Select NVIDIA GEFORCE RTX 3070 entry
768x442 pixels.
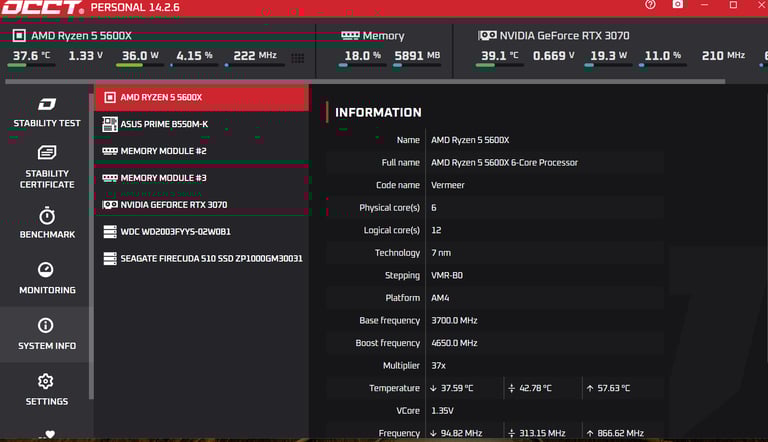pos(201,204)
